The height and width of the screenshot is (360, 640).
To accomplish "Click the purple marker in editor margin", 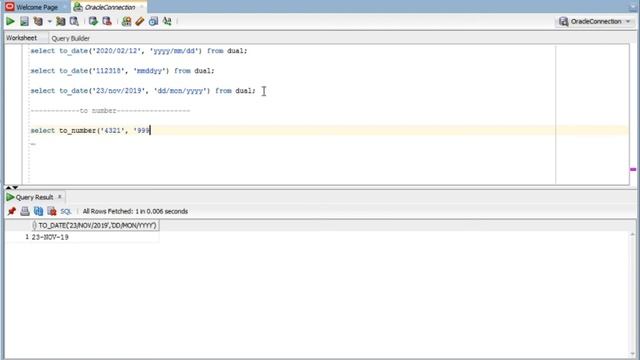I will tap(633, 169).
